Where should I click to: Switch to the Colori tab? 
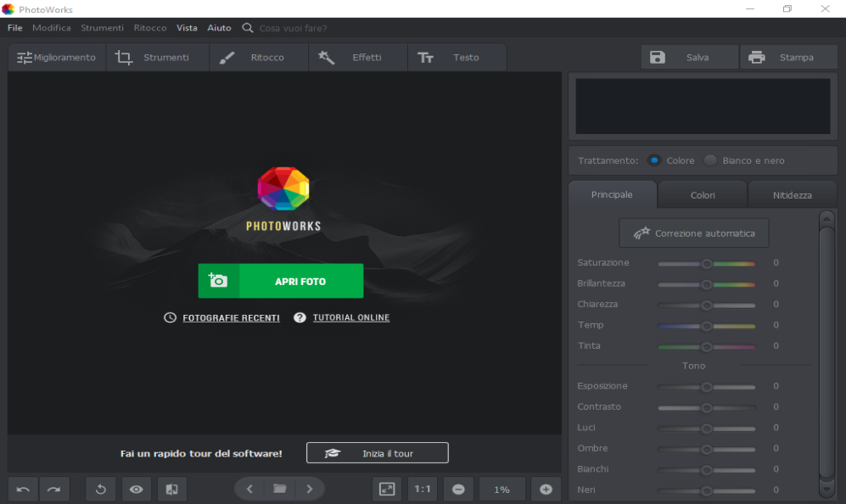(703, 195)
